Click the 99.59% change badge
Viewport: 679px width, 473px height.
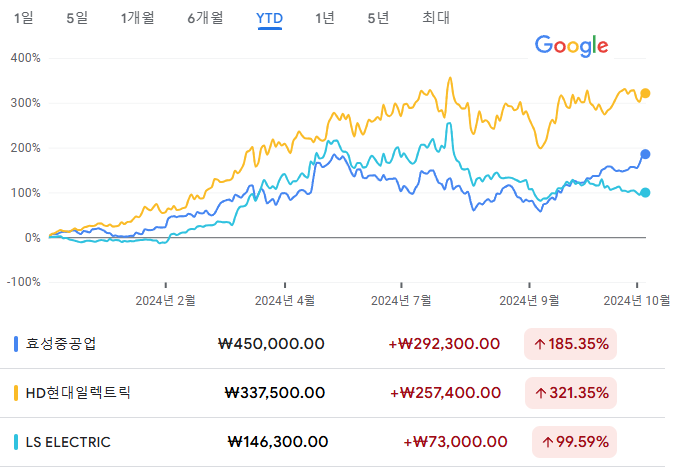point(574,442)
